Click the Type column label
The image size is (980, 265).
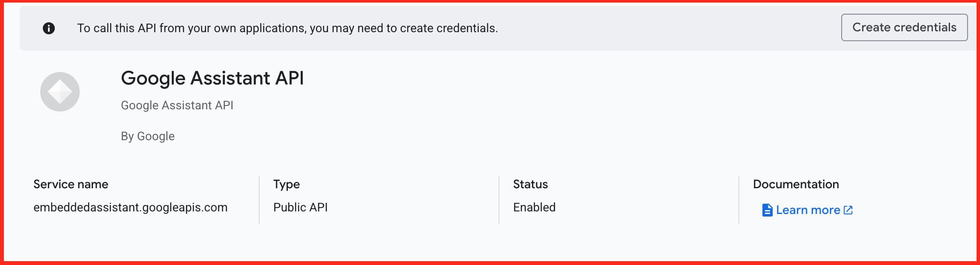click(x=287, y=184)
